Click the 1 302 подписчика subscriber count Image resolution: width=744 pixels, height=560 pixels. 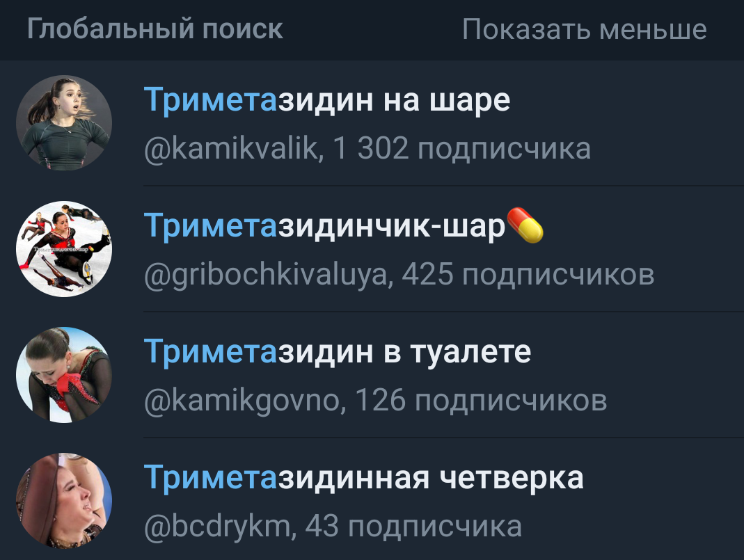point(461,148)
